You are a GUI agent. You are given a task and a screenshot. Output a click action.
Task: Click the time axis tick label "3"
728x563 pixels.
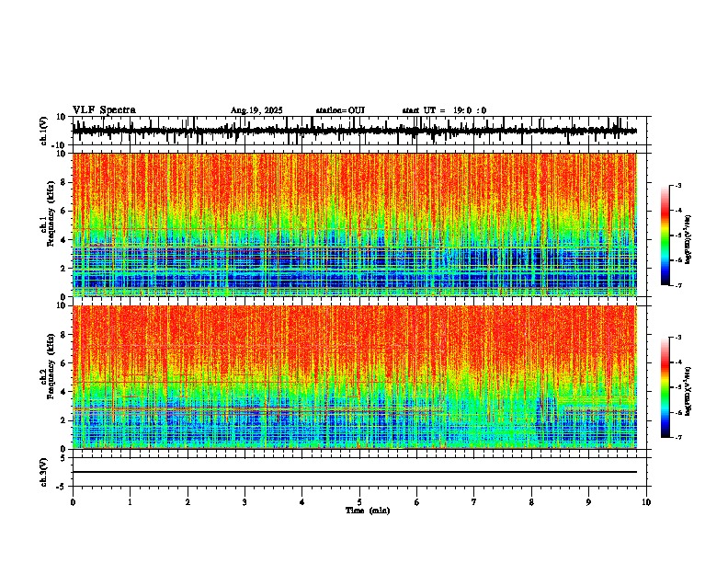pos(245,502)
